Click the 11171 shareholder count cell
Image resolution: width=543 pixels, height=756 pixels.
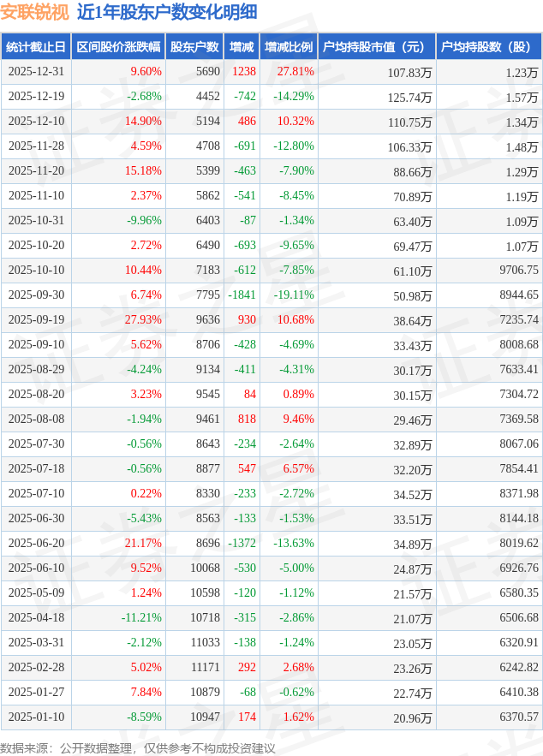205,668
